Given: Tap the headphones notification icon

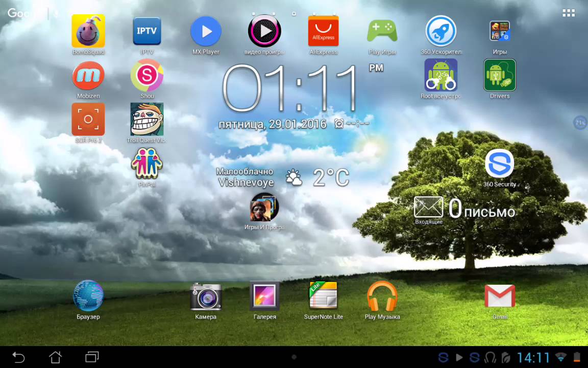Looking at the screenshot, I should pyautogui.click(x=490, y=357).
